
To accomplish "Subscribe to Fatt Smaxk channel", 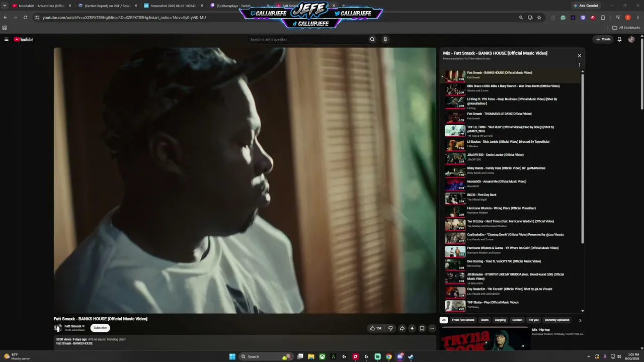I will [x=100, y=328].
